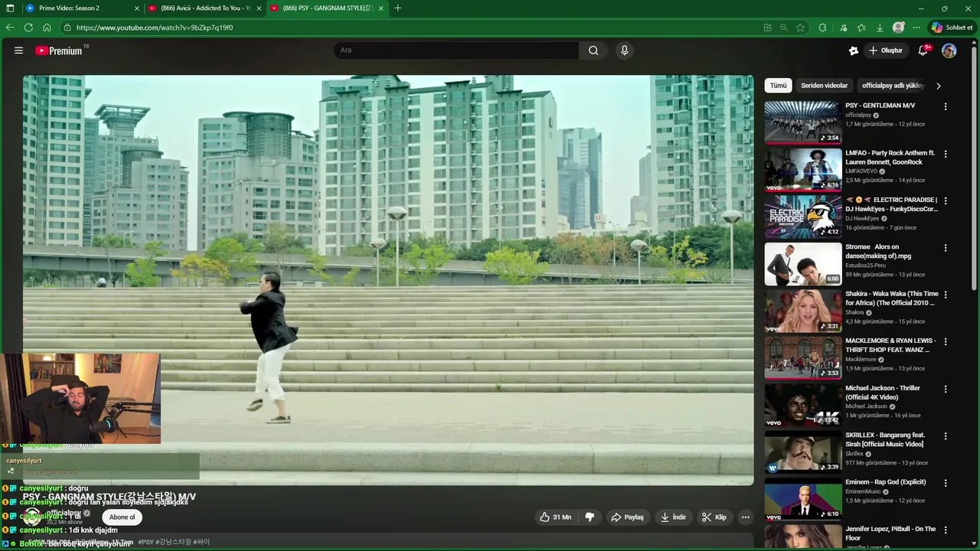
Task: Open the YouTube account avatar menu
Action: pos(949,51)
